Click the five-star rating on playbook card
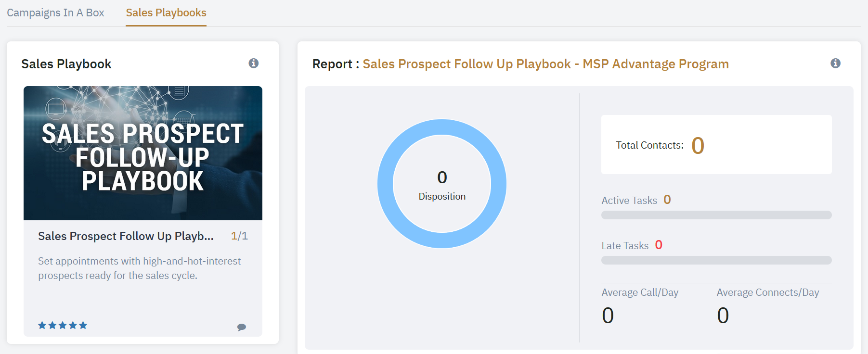This screenshot has width=868, height=354. 63,325
